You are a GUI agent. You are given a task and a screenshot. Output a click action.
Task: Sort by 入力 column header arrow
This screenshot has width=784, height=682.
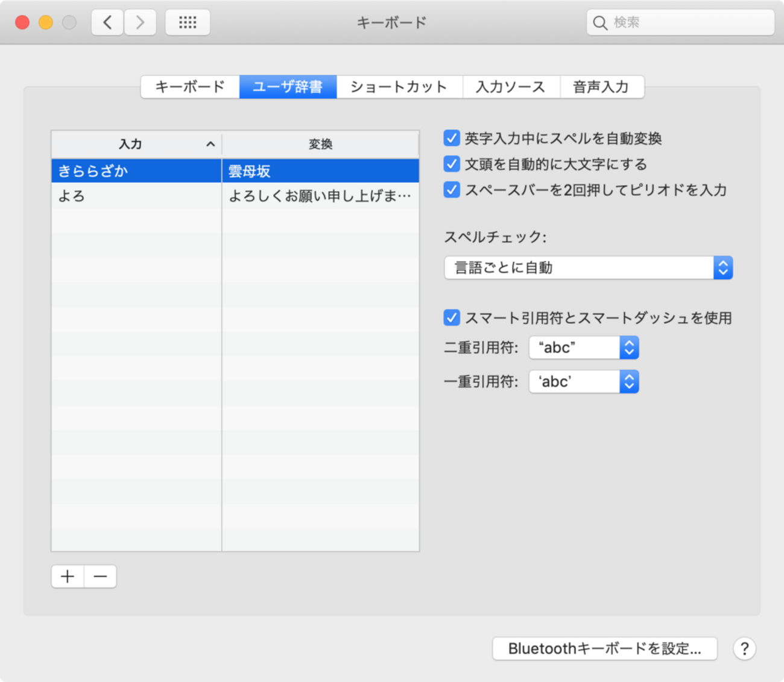[x=210, y=144]
